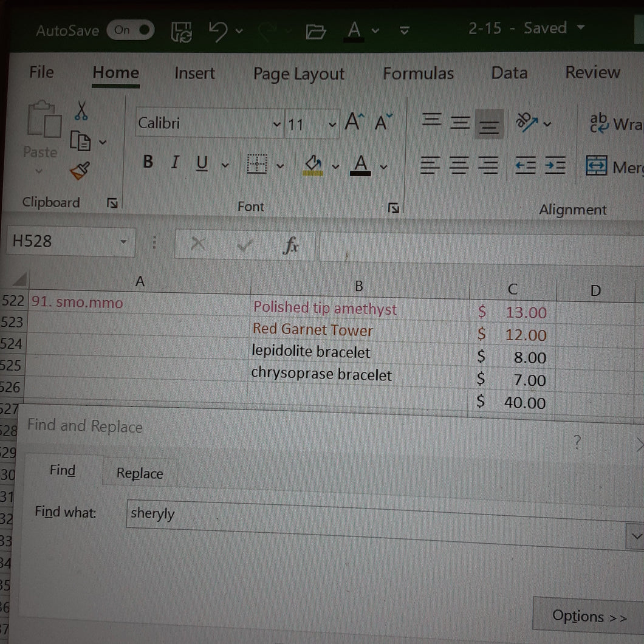Click the Options >> button
Screen dimensions: 644x644
pos(589,615)
